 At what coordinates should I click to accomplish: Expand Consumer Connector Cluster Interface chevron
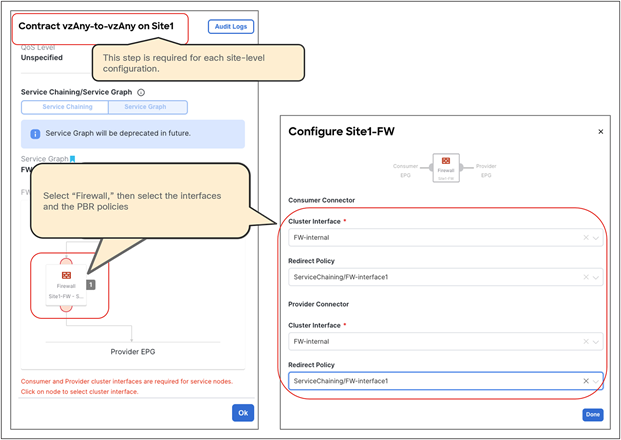(x=596, y=238)
